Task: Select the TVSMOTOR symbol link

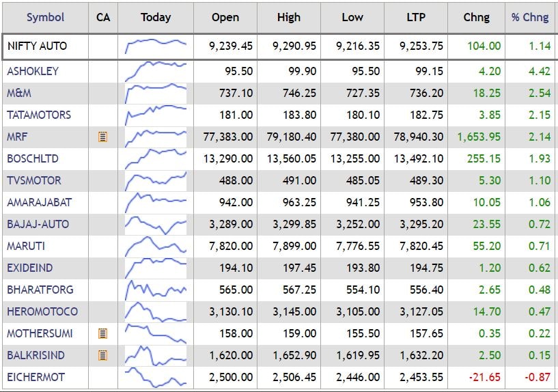Action: coord(34,181)
